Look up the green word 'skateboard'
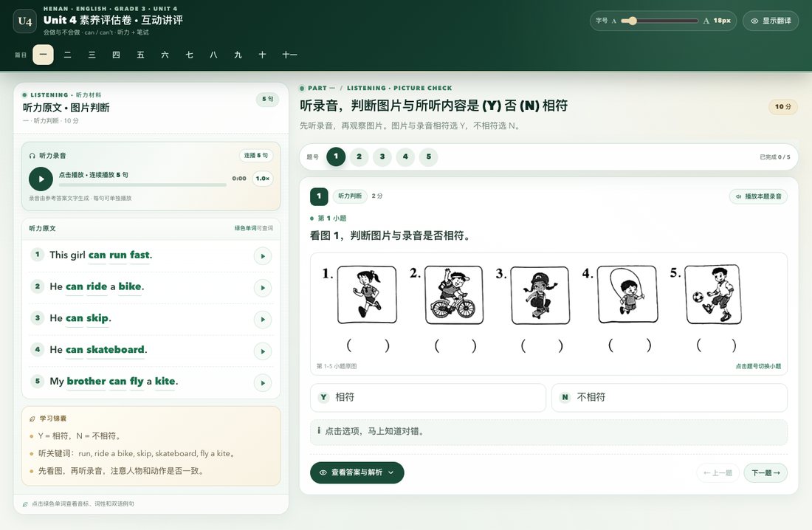The image size is (812, 530). click(115, 350)
